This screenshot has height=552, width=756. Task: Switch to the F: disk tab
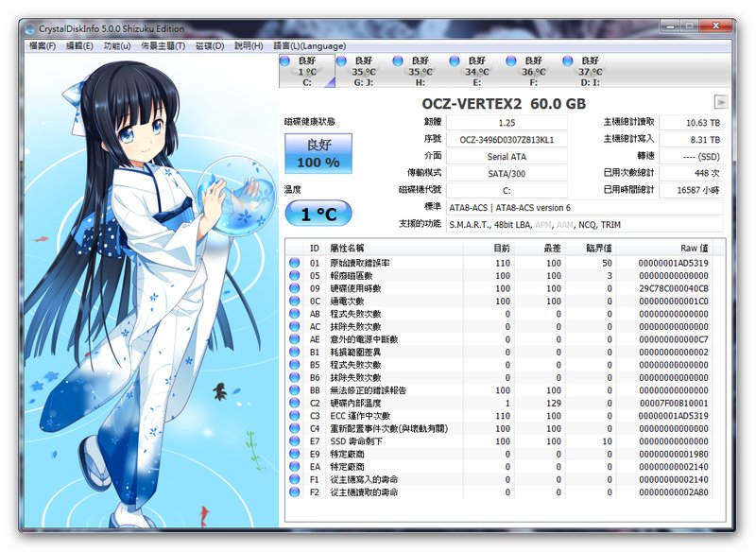click(x=533, y=71)
